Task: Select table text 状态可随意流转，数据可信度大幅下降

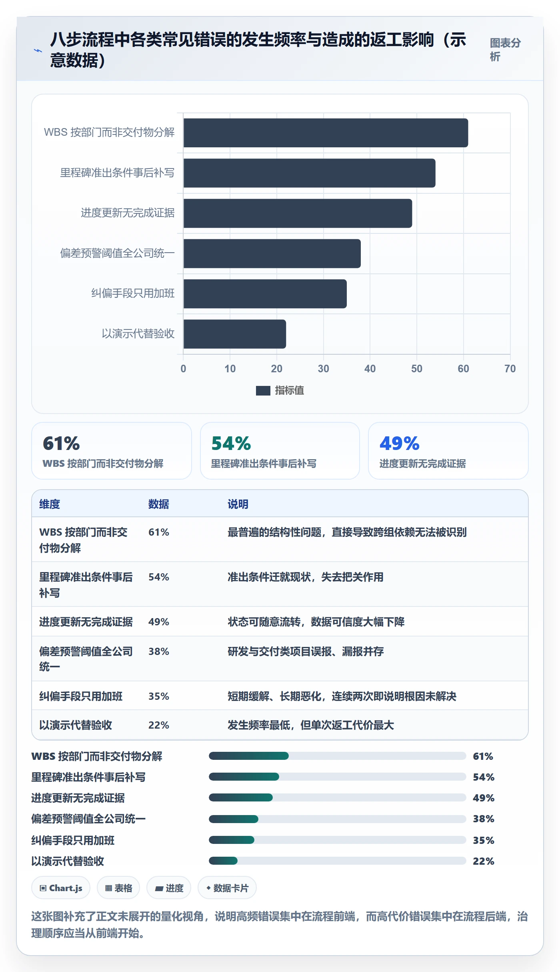Action: (316, 622)
